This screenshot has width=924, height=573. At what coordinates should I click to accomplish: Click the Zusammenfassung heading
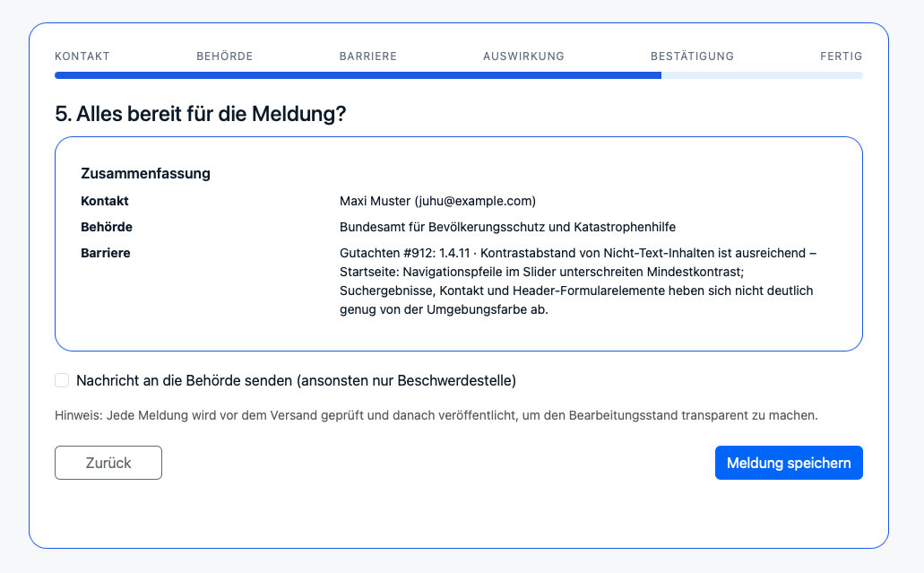145,173
